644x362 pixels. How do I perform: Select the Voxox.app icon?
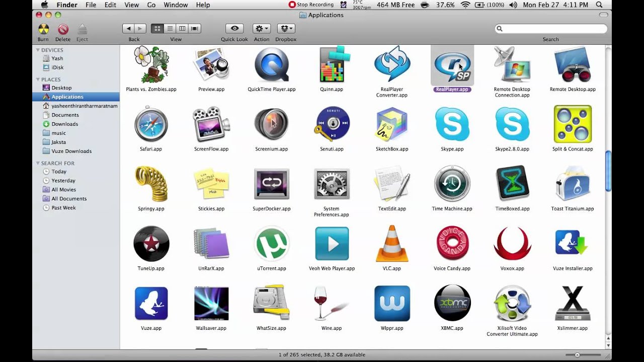(x=512, y=243)
